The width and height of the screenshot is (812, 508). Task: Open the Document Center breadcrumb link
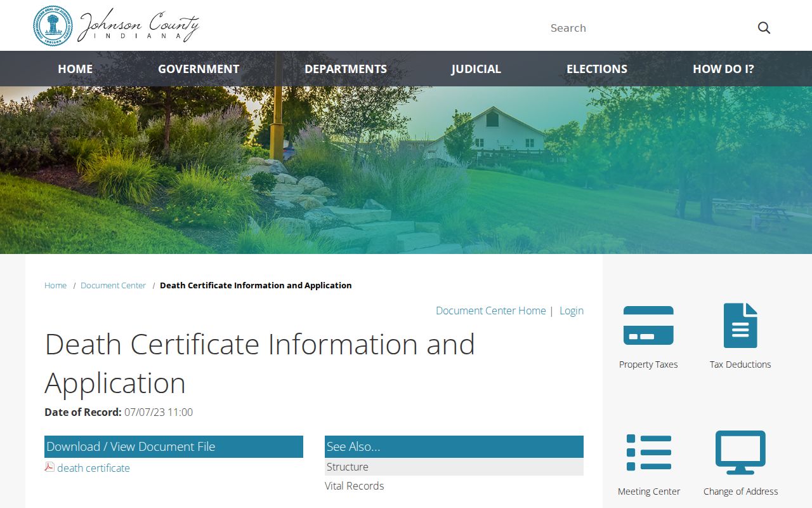(x=113, y=286)
